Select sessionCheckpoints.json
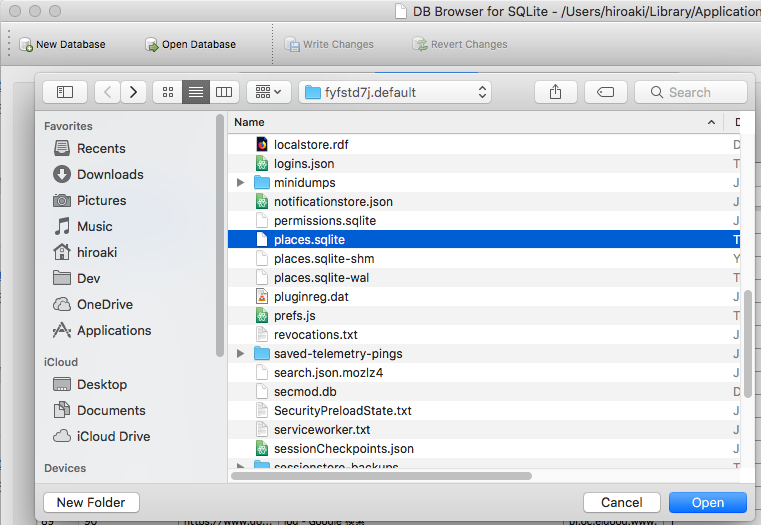Screen dimensions: 761x525 coord(484,448)
